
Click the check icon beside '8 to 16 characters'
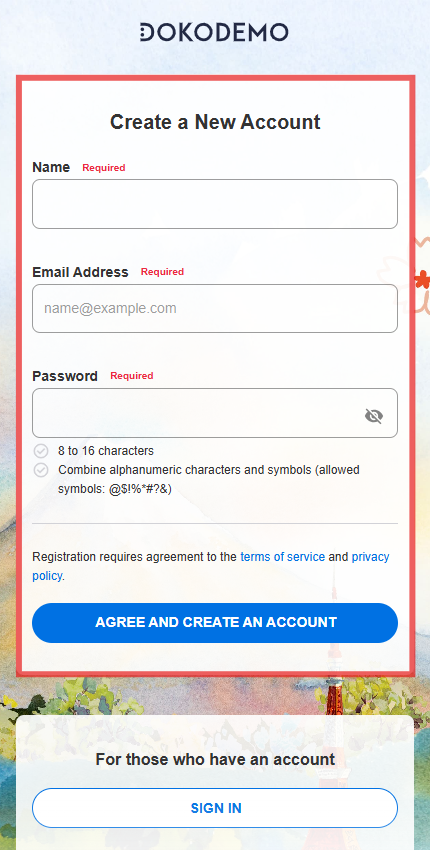tap(41, 451)
